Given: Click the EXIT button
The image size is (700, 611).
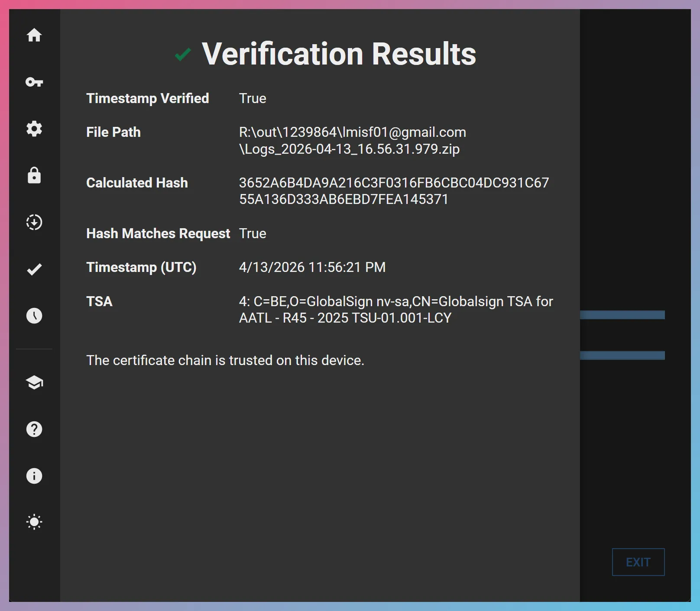Looking at the screenshot, I should tap(638, 562).
